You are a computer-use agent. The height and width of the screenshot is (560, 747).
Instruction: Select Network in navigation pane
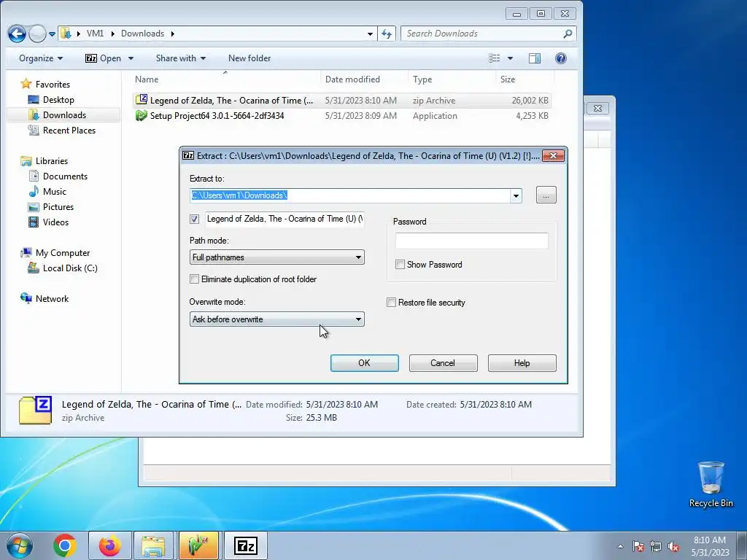(x=52, y=298)
